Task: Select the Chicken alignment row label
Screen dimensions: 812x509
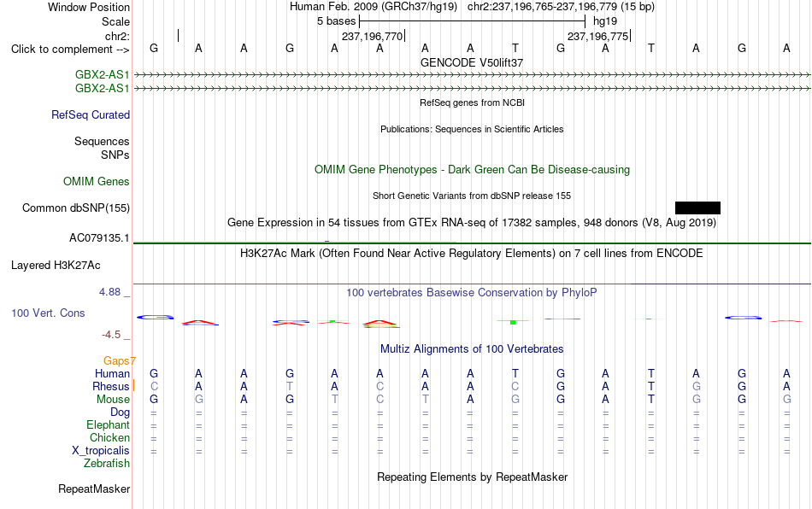Action: [109, 437]
